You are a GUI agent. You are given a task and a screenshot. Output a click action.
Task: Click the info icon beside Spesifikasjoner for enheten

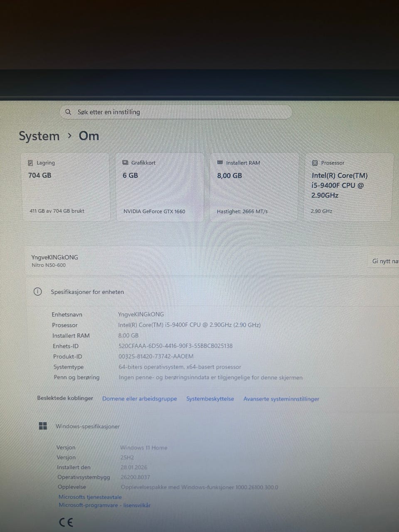coord(37,292)
